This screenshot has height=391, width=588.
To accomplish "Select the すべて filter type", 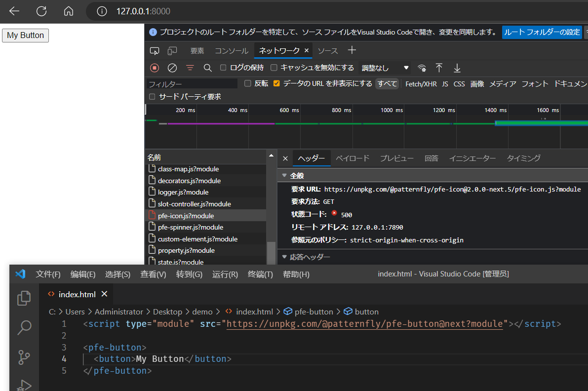I will 387,83.
